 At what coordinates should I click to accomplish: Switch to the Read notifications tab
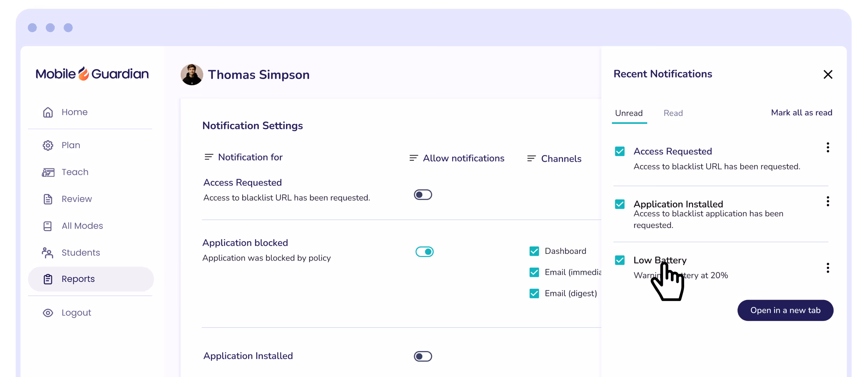(x=673, y=113)
